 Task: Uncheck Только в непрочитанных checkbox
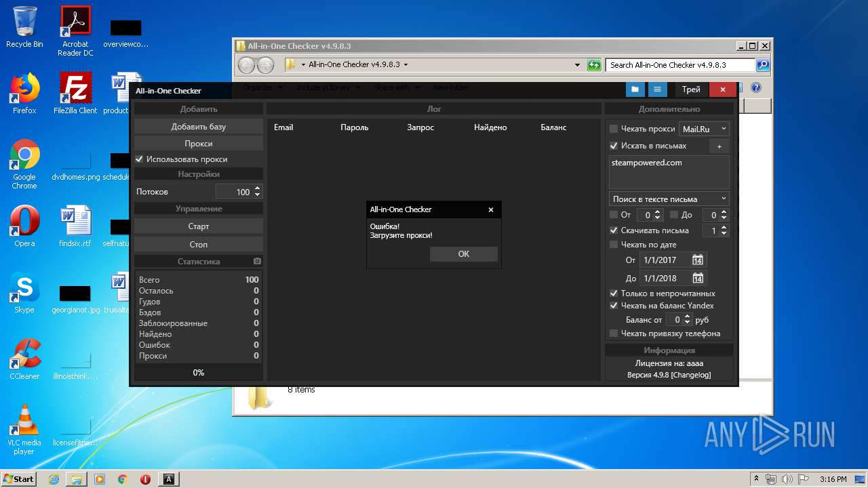tap(614, 293)
